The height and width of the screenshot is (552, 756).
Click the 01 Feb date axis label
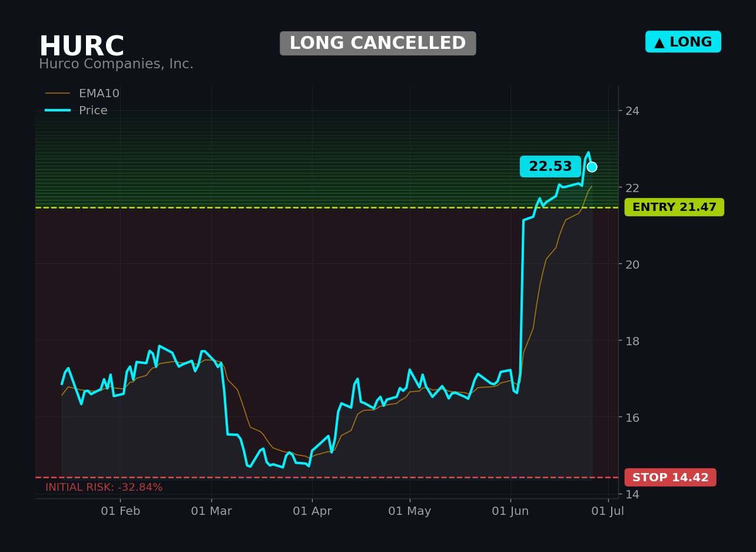click(x=121, y=511)
